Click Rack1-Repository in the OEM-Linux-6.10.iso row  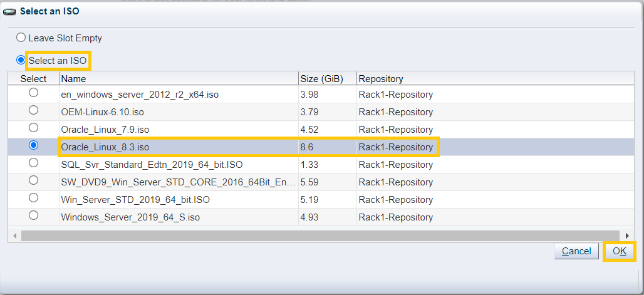tap(395, 112)
